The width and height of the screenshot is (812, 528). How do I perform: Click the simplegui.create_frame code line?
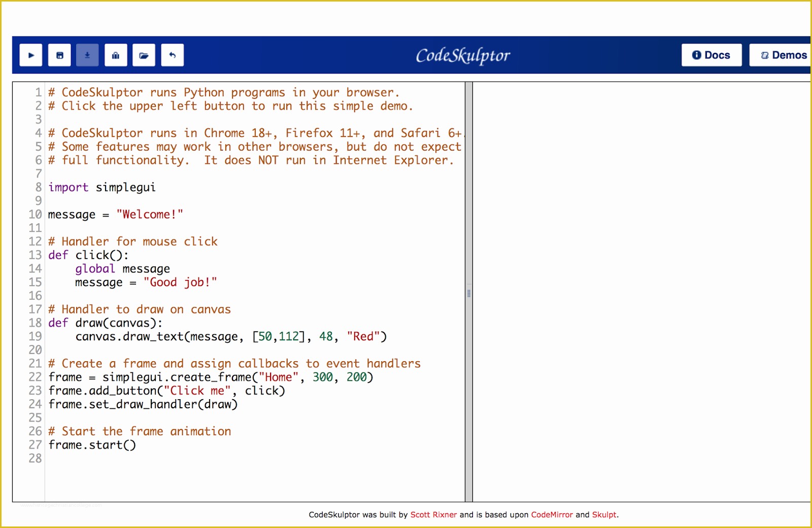click(x=211, y=377)
